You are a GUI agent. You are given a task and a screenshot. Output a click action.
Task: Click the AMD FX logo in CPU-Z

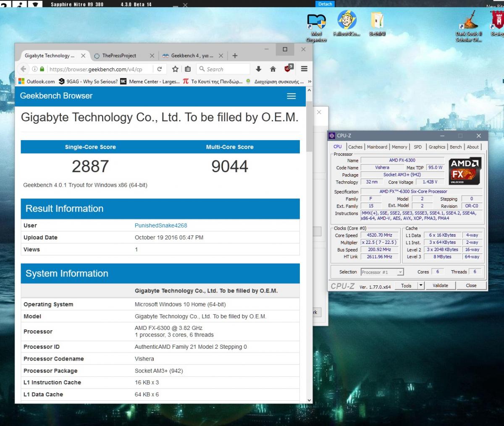[465, 171]
